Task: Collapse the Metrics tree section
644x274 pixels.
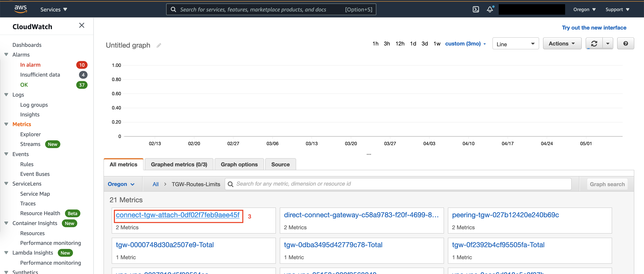Action: coord(6,124)
